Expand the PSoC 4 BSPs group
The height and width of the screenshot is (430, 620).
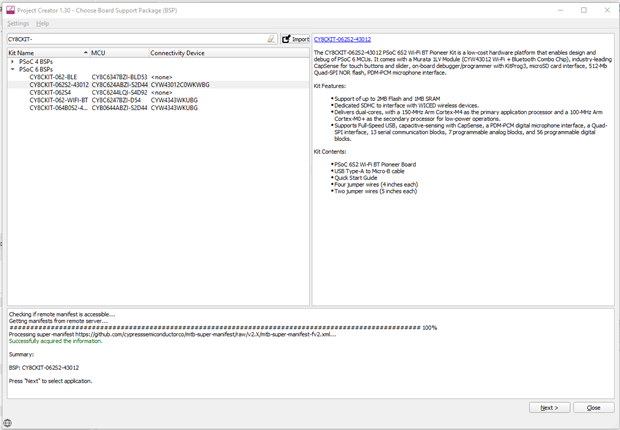tap(12, 62)
